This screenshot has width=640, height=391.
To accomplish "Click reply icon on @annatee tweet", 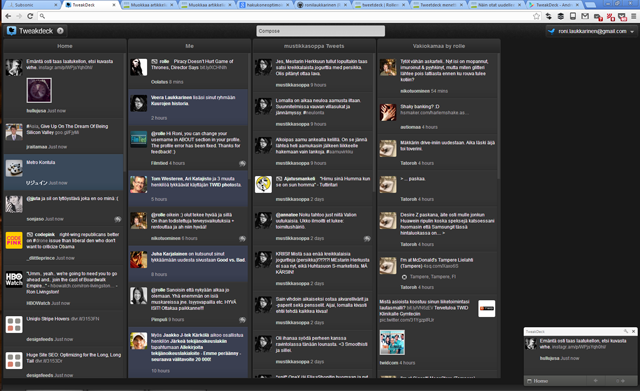I will click(x=367, y=238).
